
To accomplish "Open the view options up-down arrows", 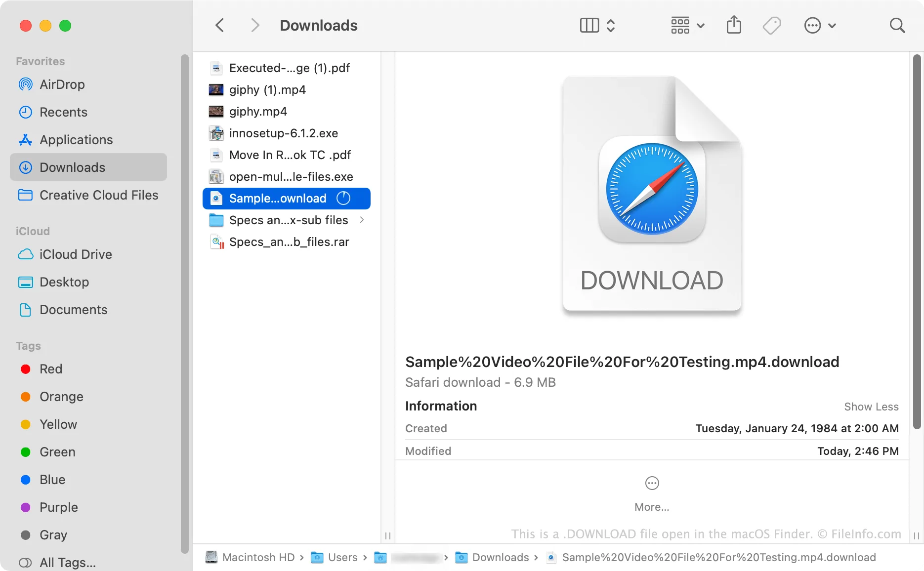I will coord(611,25).
